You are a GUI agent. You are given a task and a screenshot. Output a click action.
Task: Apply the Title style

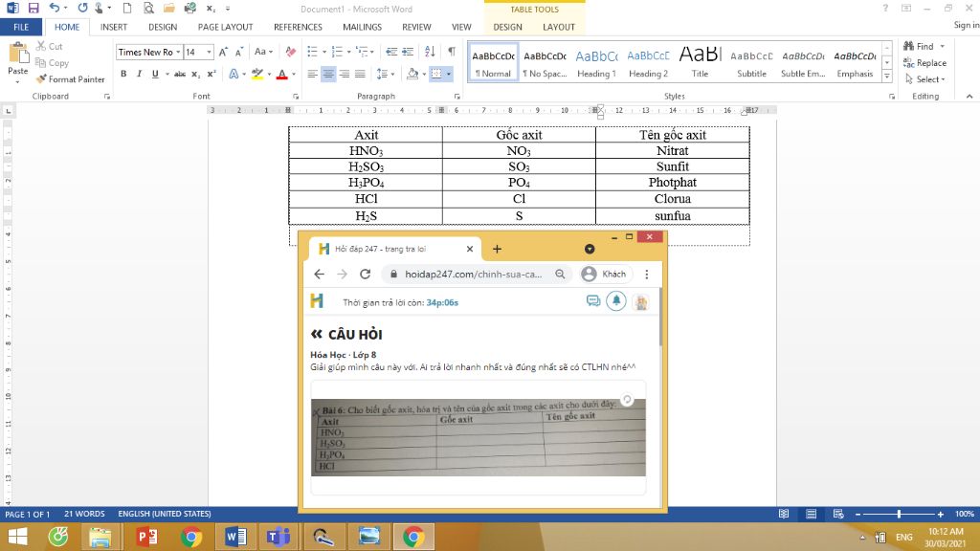click(x=700, y=62)
